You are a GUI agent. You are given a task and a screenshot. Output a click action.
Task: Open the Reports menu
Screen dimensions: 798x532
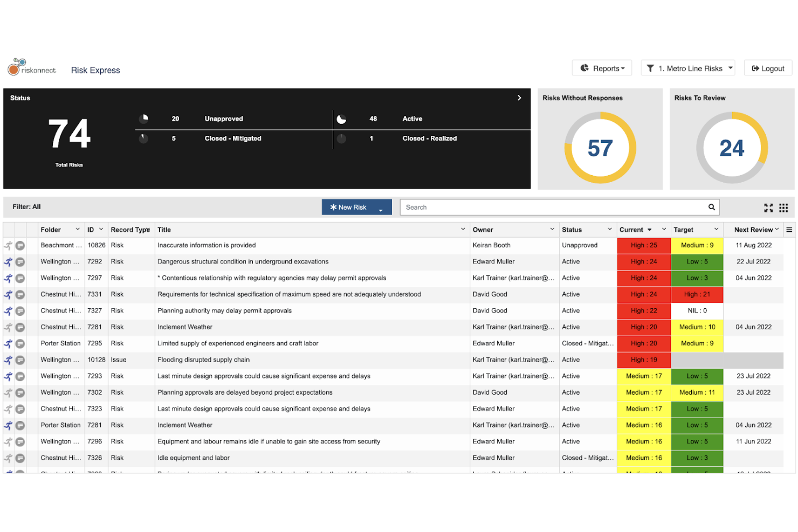(602, 68)
